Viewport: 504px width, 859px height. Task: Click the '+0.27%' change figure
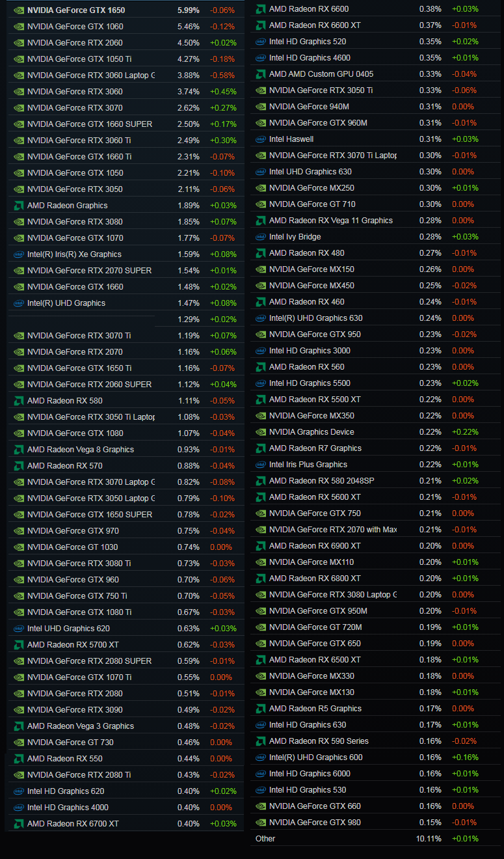222,108
